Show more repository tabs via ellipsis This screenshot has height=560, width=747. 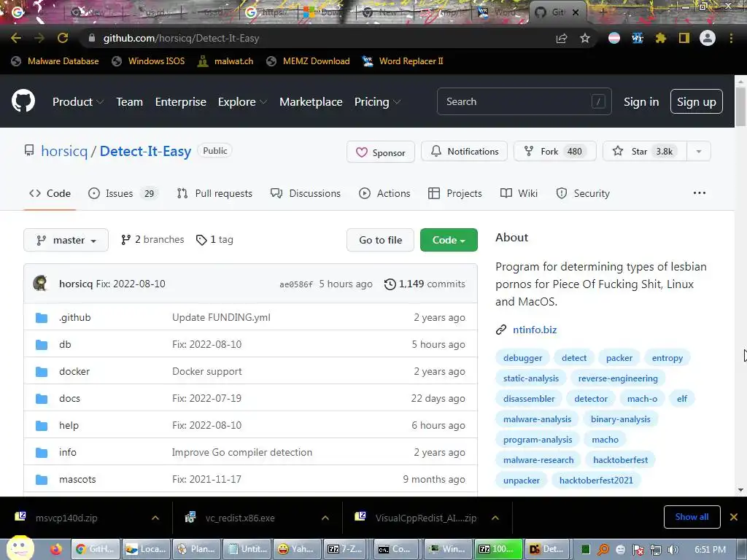(700, 192)
